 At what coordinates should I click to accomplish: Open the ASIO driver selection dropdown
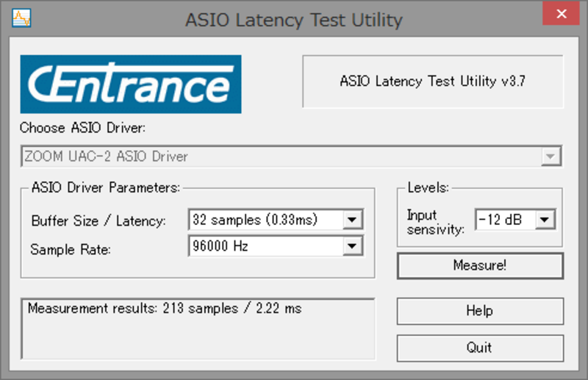(551, 157)
